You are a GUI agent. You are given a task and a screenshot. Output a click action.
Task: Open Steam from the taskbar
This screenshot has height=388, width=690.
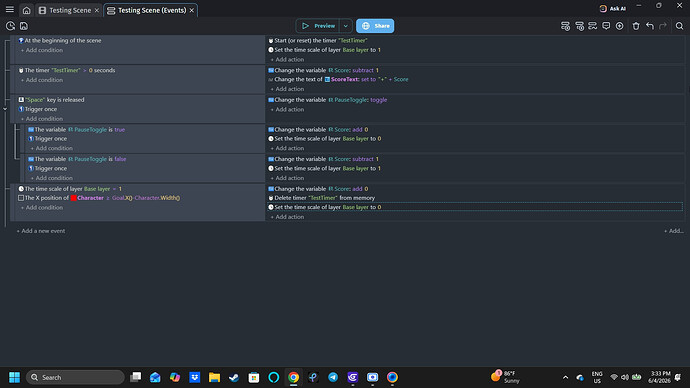pyautogui.click(x=234, y=377)
